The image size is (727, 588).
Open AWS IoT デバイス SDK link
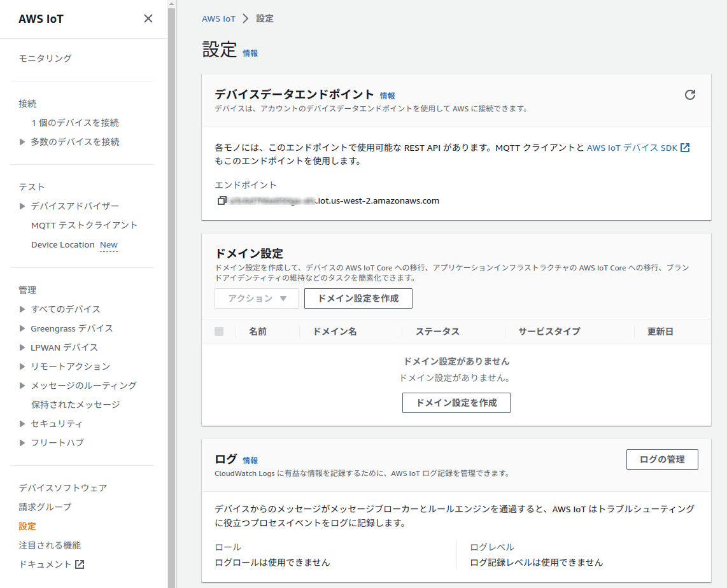click(x=632, y=148)
